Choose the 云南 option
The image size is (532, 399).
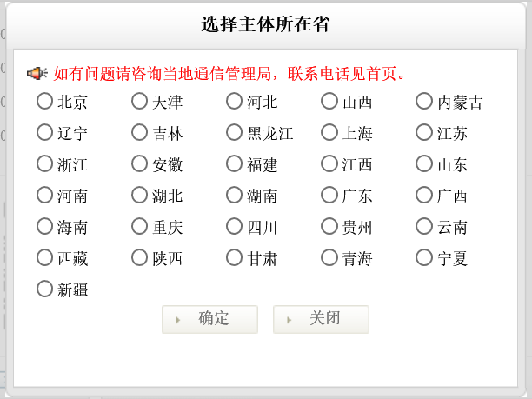[x=424, y=227]
